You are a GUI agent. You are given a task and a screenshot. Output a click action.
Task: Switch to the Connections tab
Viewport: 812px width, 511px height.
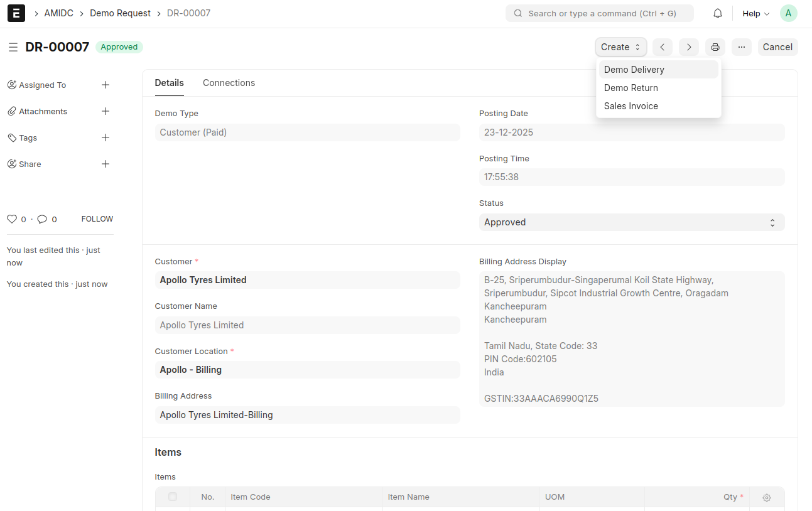point(229,83)
